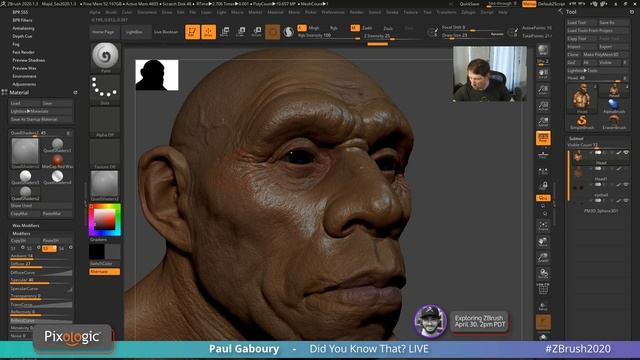The width and height of the screenshot is (640, 360).
Task: Click the Sculptris Pro icon
Action: pyautogui.click(x=289, y=32)
